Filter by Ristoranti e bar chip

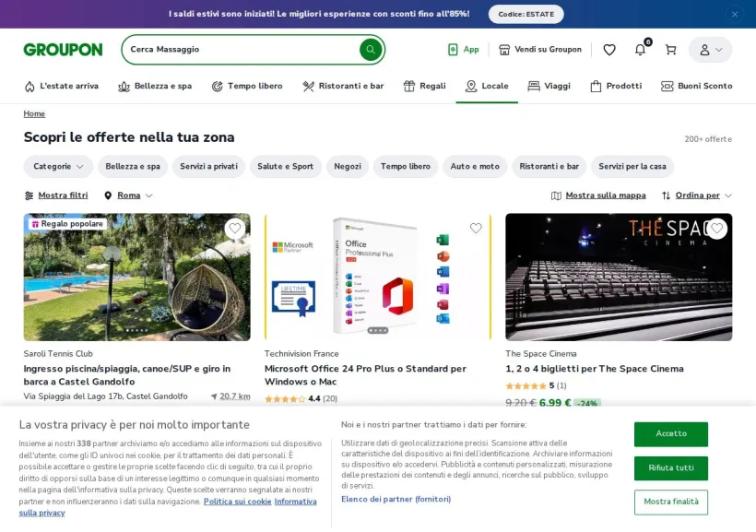pos(549,166)
